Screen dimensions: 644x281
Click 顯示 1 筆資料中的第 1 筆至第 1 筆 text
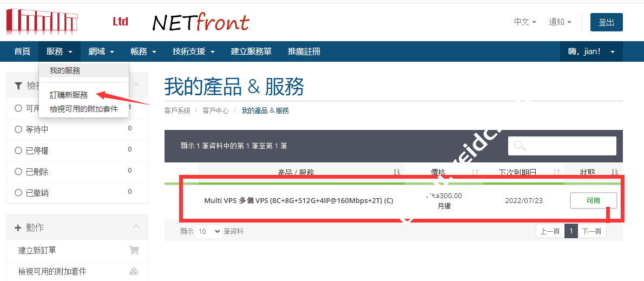coord(234,146)
